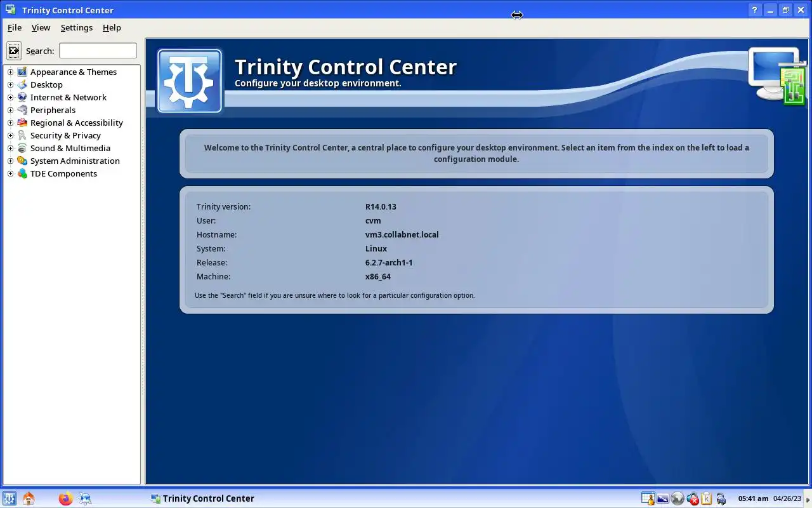This screenshot has width=812, height=508.
Task: Click the computer monitor graphic in header
Action: (x=776, y=75)
